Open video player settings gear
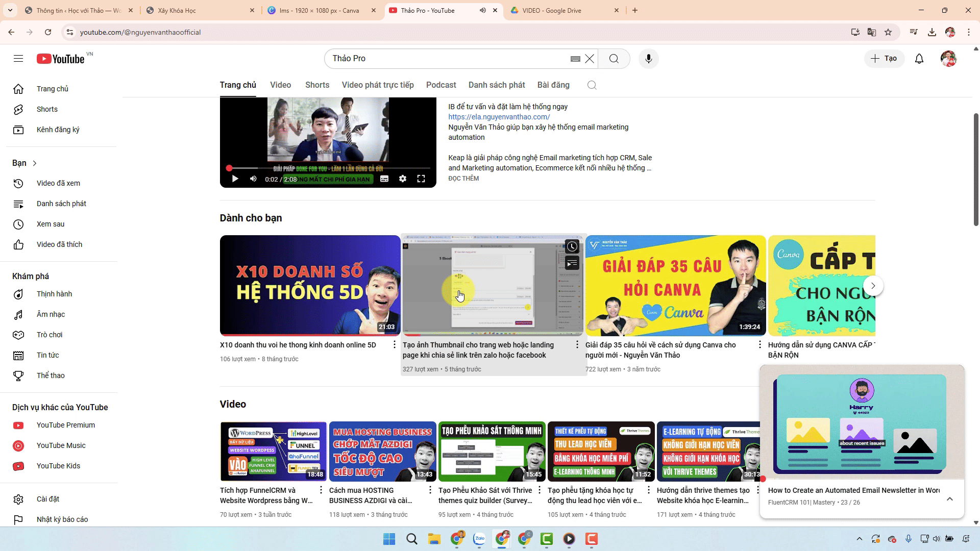The height and width of the screenshot is (551, 980). (x=403, y=179)
